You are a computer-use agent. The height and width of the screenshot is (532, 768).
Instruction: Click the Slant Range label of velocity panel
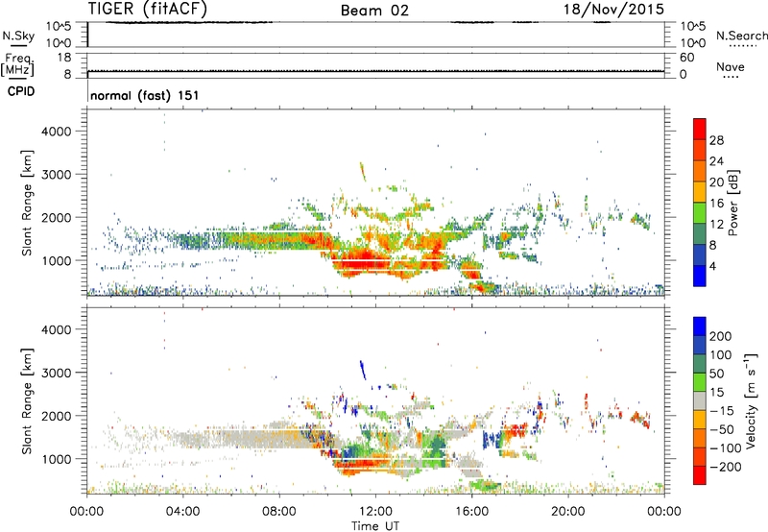(27, 400)
